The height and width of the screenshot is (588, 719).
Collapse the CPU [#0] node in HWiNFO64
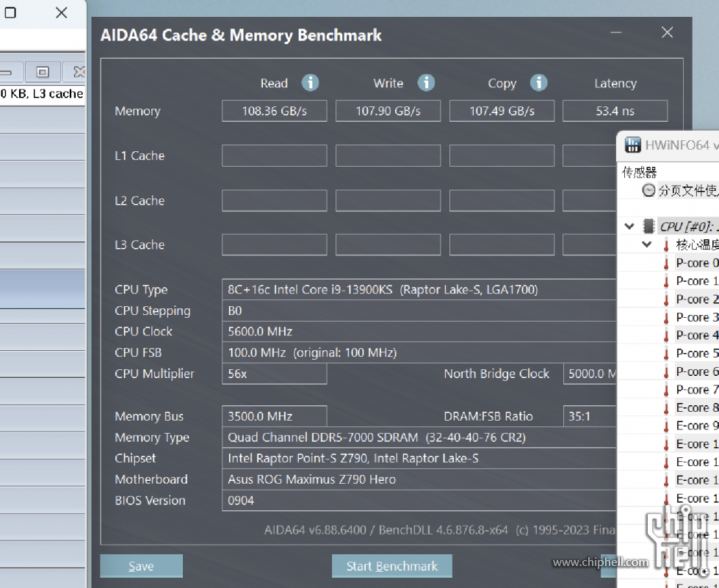[629, 226]
